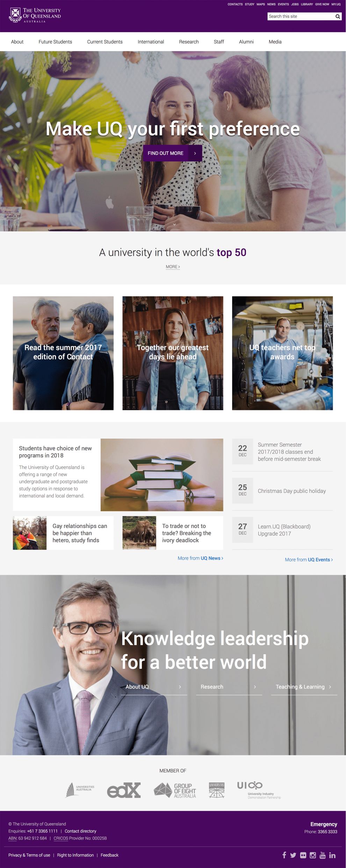Open the Twitter icon in footer

tap(293, 855)
